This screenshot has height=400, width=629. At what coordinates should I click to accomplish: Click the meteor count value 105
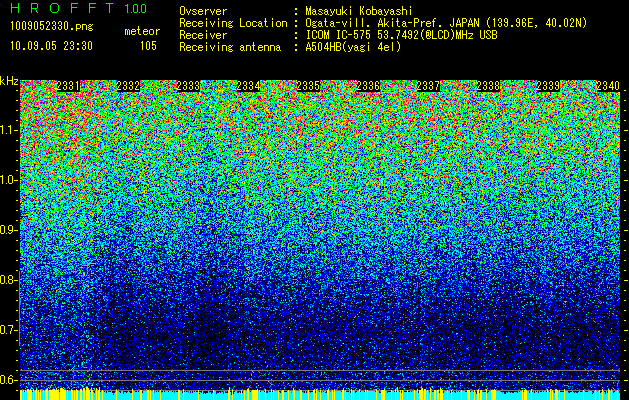pyautogui.click(x=148, y=46)
